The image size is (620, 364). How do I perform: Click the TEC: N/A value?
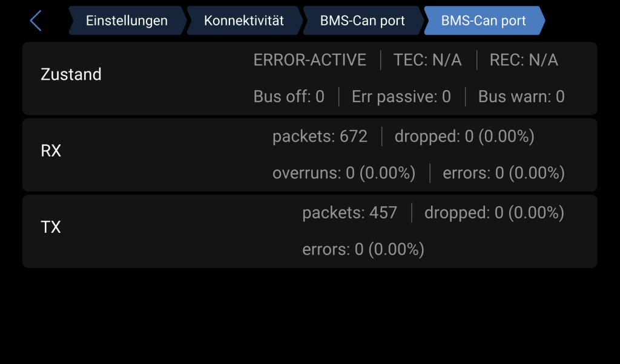click(x=427, y=60)
